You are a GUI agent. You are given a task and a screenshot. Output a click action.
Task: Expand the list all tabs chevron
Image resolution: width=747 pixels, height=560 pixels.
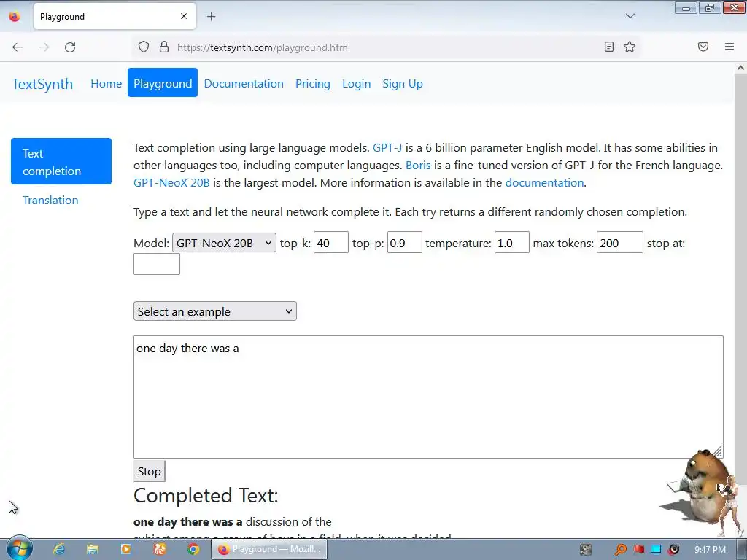630,16
